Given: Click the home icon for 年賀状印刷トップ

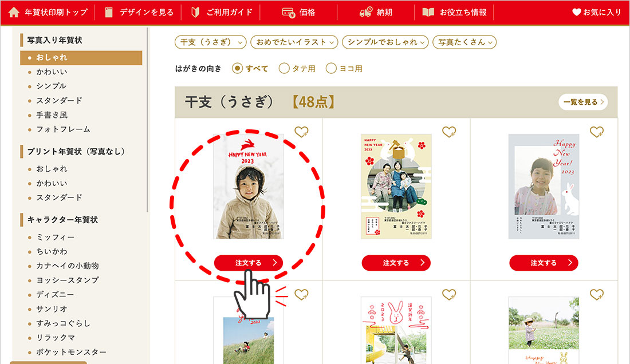Looking at the screenshot, I should click(x=14, y=12).
